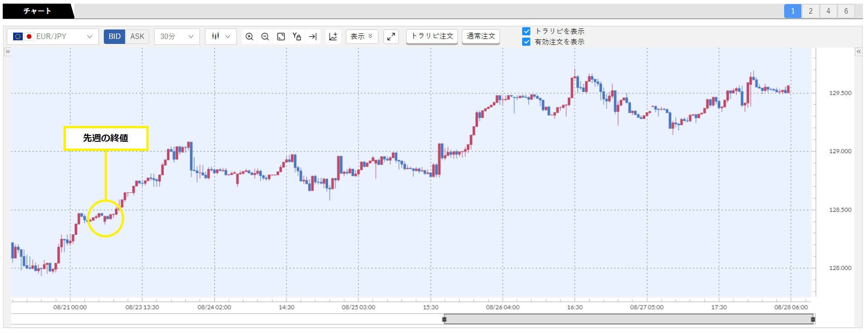Click the zoom out magnifier icon

265,37
